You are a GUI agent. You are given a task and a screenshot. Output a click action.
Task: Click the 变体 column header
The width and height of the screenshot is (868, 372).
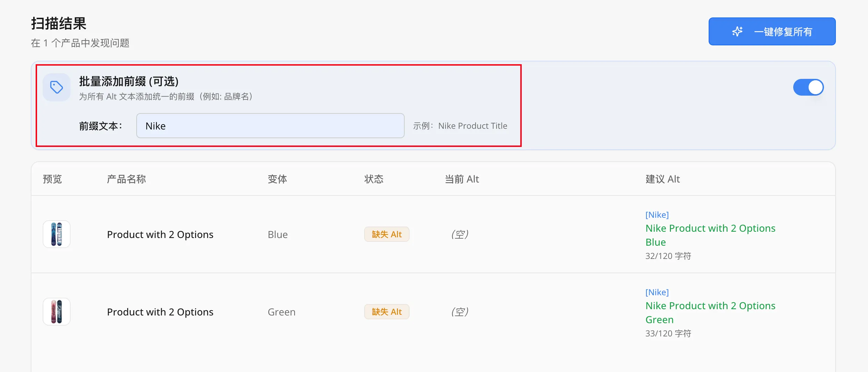point(277,179)
